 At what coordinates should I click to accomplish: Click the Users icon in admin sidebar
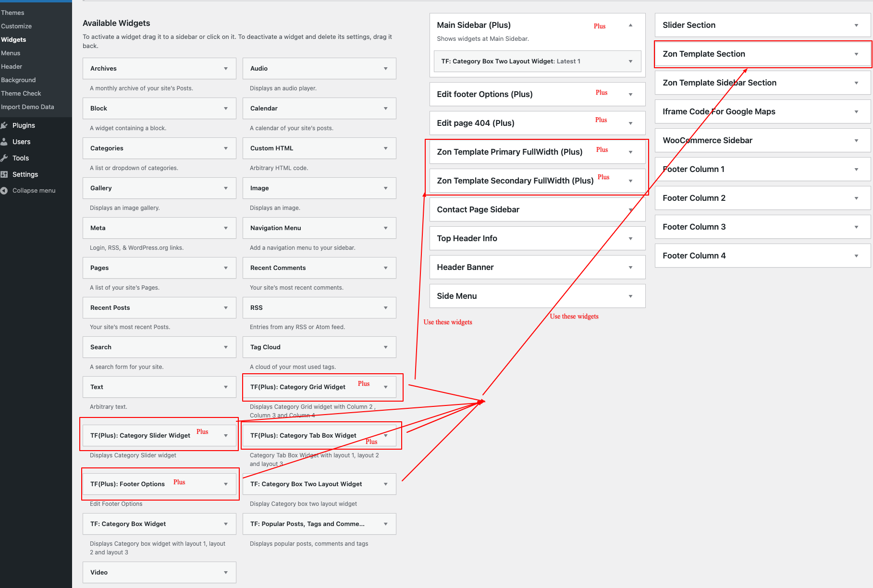[4, 142]
